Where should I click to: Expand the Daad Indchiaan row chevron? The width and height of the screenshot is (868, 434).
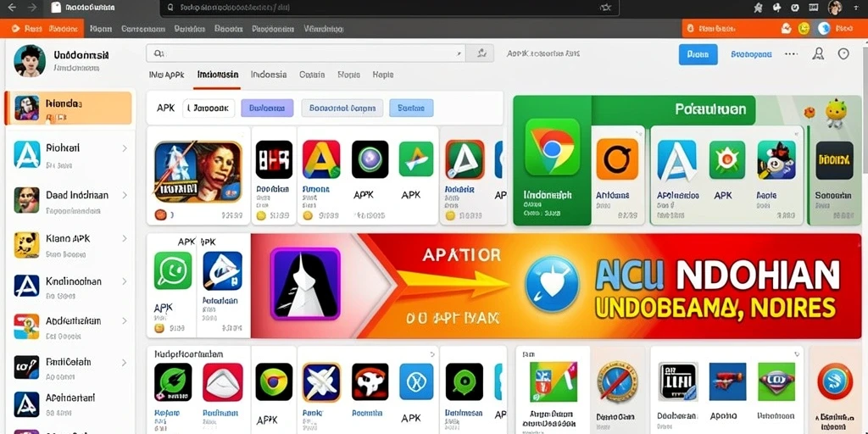pos(125,196)
